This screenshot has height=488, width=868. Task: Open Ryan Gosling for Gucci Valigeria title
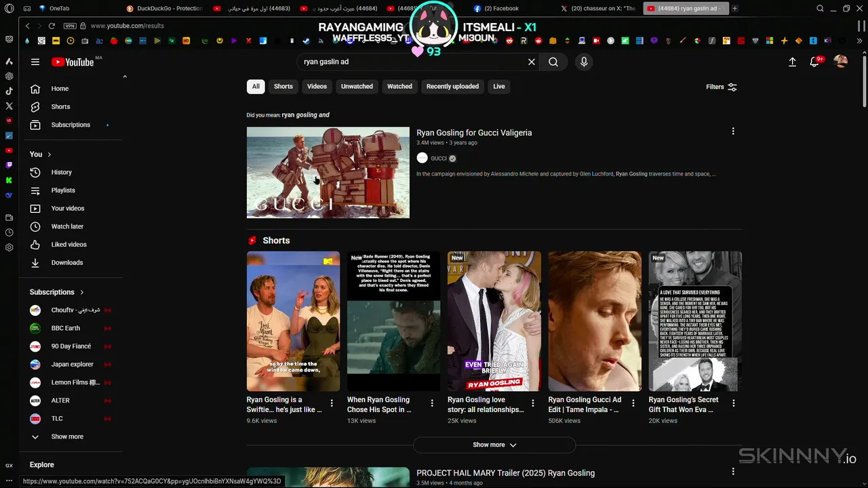[x=474, y=133]
